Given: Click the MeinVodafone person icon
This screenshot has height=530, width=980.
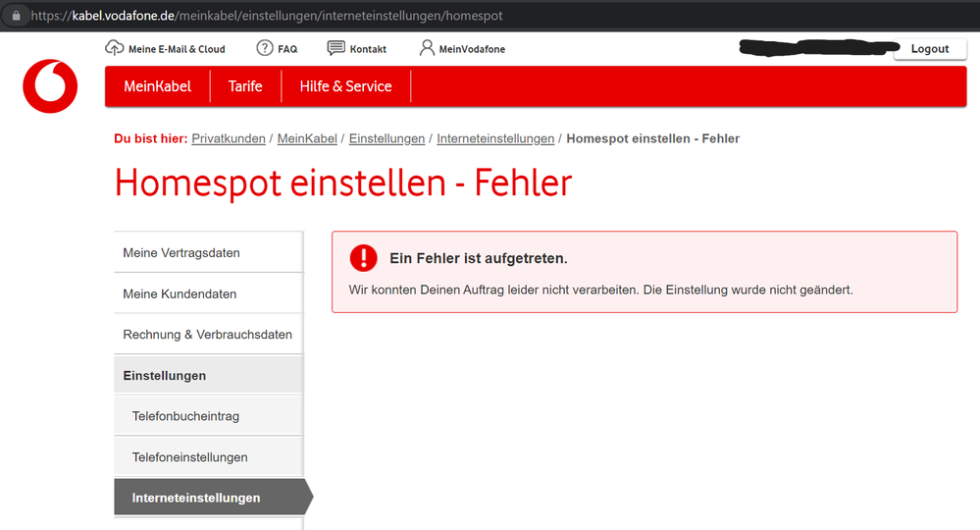Looking at the screenshot, I should pos(427,48).
